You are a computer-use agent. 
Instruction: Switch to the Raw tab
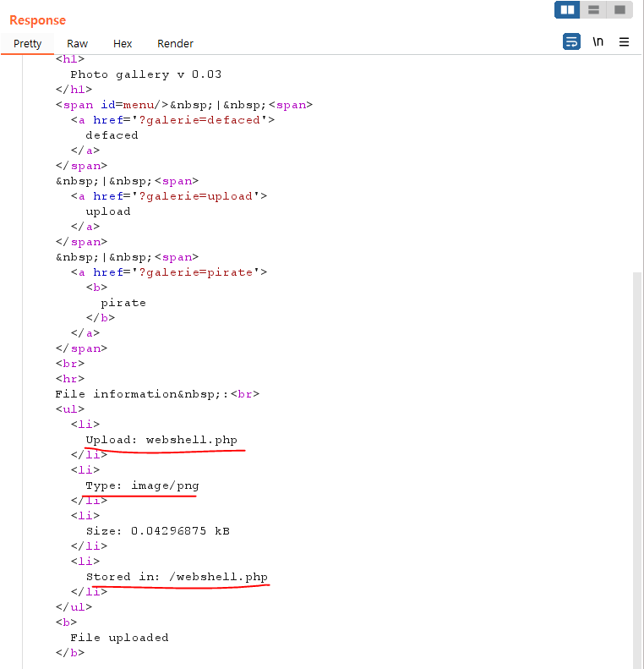click(77, 43)
